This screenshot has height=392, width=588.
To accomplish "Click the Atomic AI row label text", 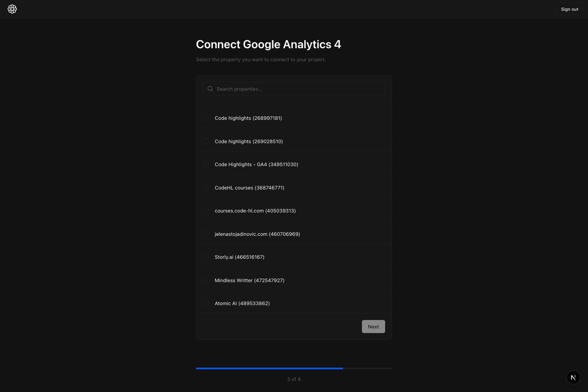I will click(x=242, y=303).
